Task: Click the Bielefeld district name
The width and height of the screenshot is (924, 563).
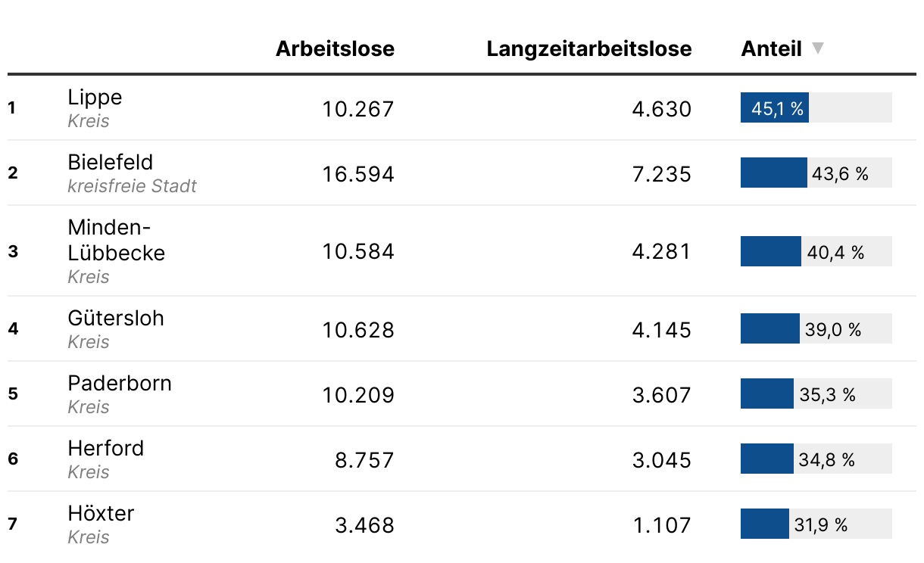Action: tap(111, 163)
